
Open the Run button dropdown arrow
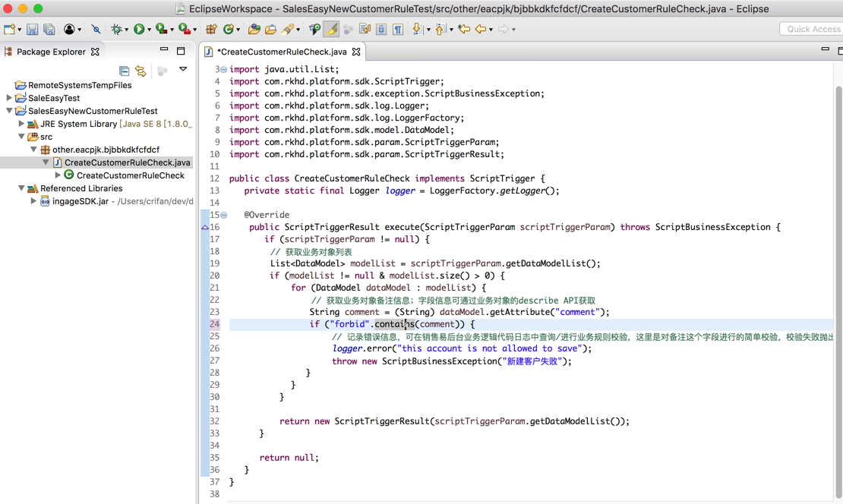pyautogui.click(x=150, y=30)
